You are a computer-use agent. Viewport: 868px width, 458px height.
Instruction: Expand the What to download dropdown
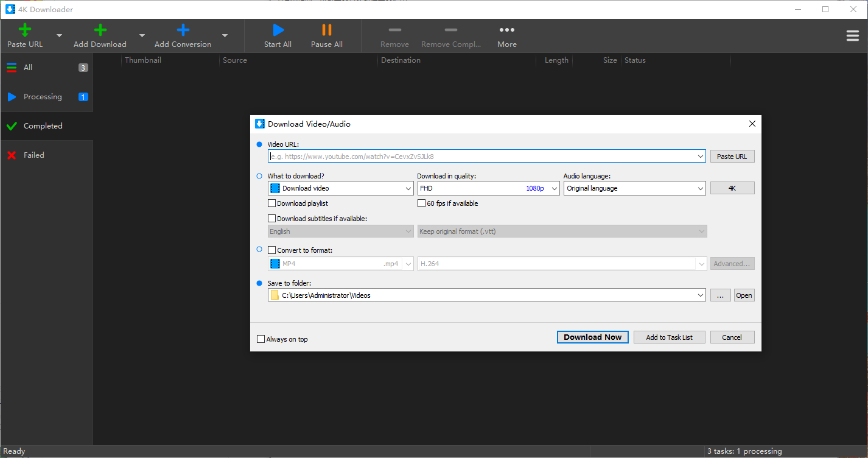408,189
